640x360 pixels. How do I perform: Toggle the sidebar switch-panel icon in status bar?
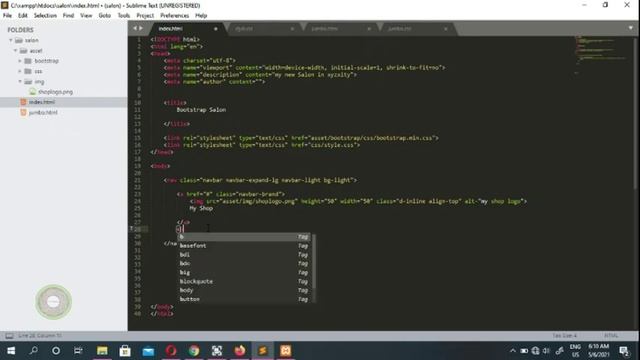tap(9, 336)
